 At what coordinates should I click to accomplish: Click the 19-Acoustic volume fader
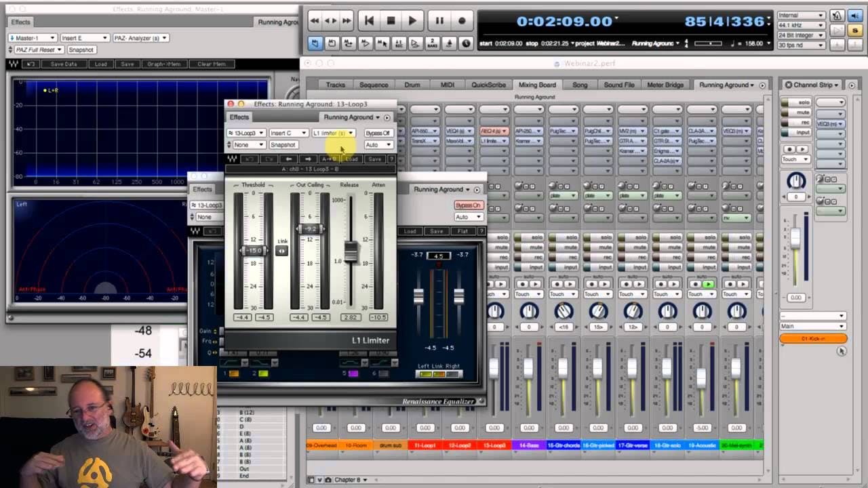[x=701, y=378]
